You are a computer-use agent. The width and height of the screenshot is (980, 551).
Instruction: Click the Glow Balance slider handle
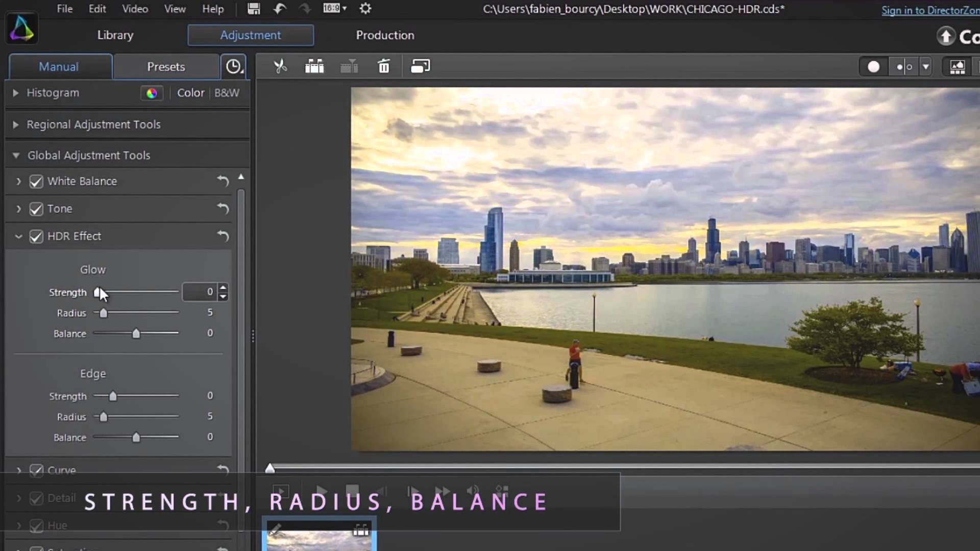click(x=136, y=334)
